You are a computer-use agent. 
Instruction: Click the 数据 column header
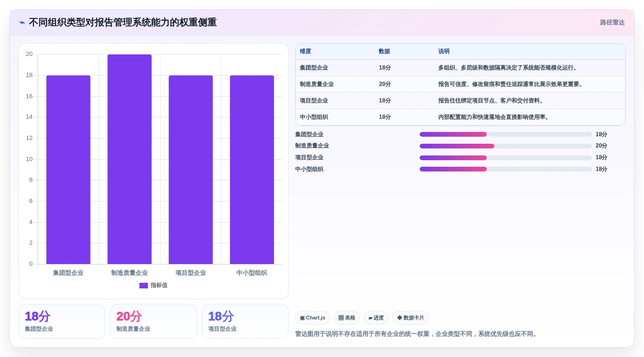(384, 52)
